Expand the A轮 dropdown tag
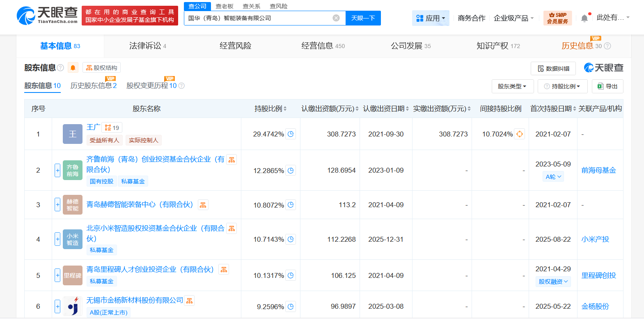The height and width of the screenshot is (319, 644). point(553,177)
